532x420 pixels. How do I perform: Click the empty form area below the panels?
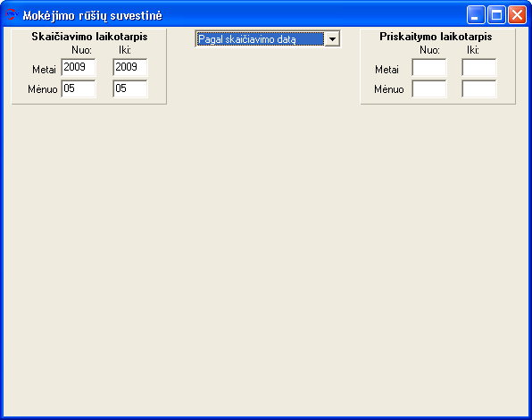tap(266, 258)
